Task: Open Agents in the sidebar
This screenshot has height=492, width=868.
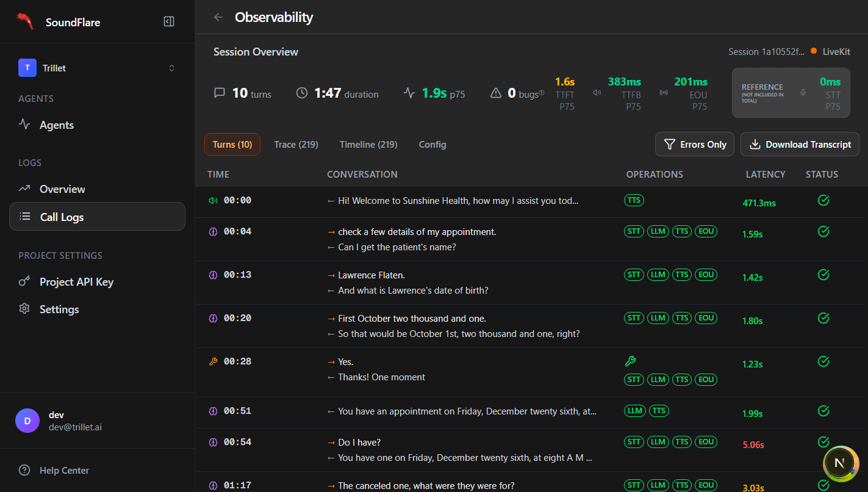Action: tap(98, 125)
